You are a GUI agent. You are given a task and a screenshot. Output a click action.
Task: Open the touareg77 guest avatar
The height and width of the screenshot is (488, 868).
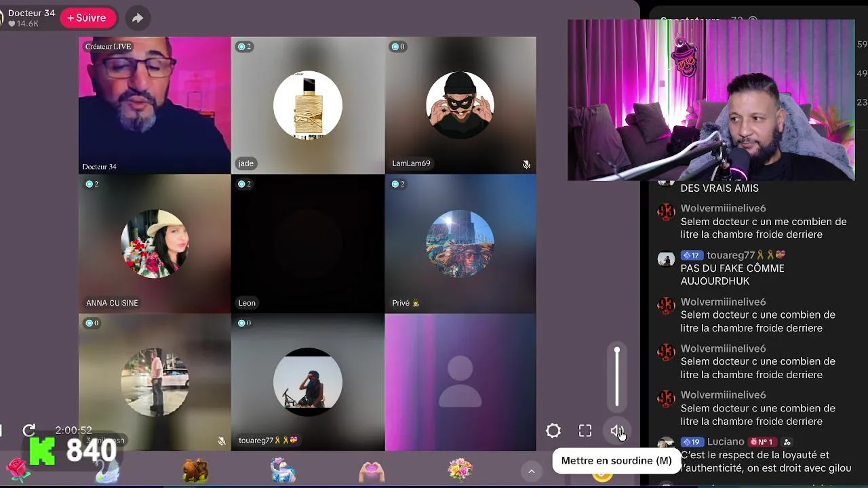coord(308,382)
